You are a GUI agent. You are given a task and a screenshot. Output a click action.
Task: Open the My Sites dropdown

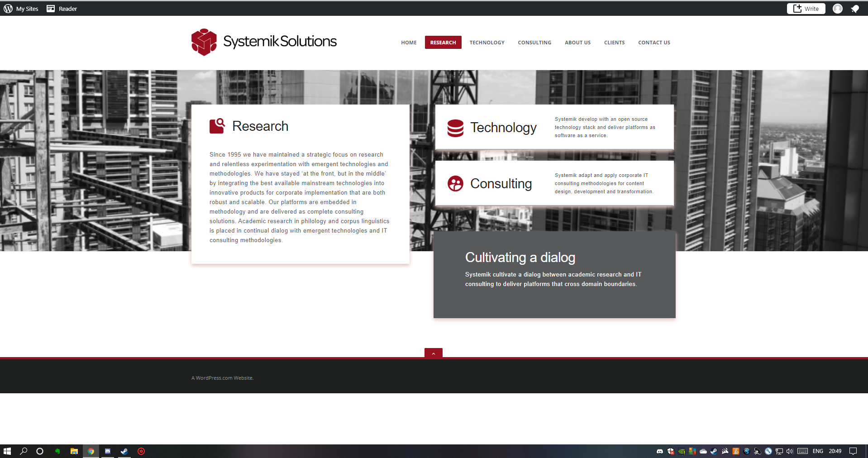coord(27,8)
